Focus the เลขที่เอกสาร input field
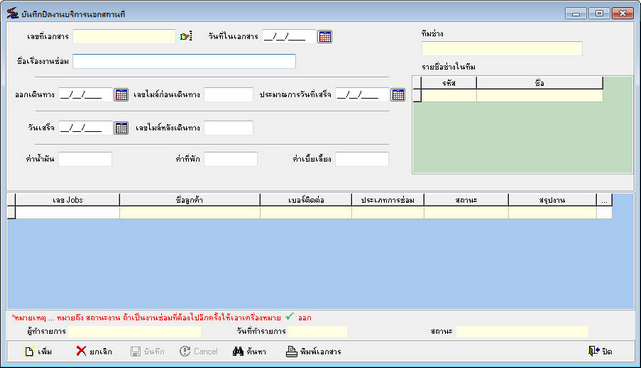Screen dimensions: 641x368 [124, 36]
